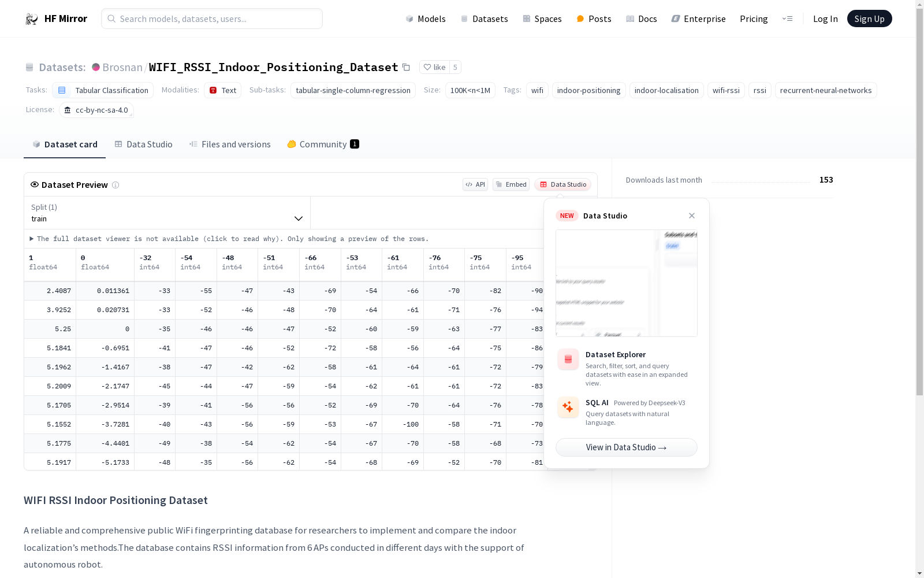View Posts using the speech bubble icon
Screen dimensions: 924x578
click(x=580, y=18)
